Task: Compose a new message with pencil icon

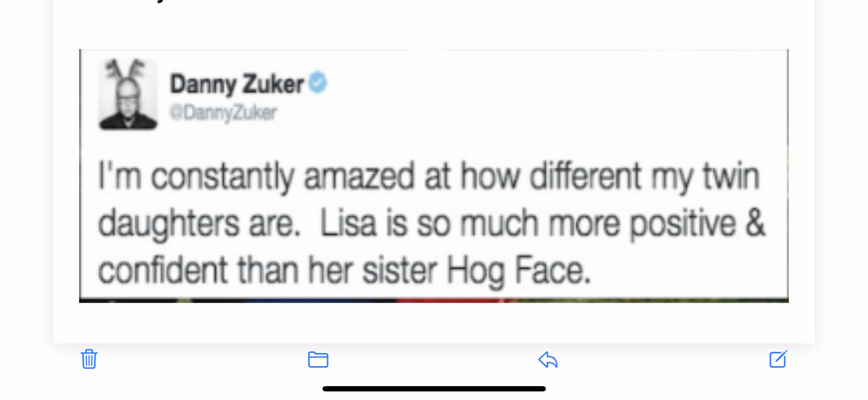Action: tap(778, 358)
